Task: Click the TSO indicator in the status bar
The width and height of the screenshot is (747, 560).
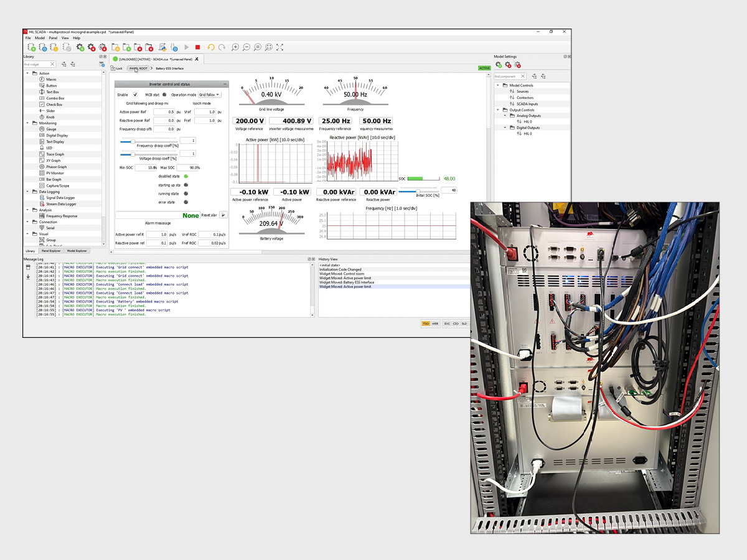Action: pos(426,324)
